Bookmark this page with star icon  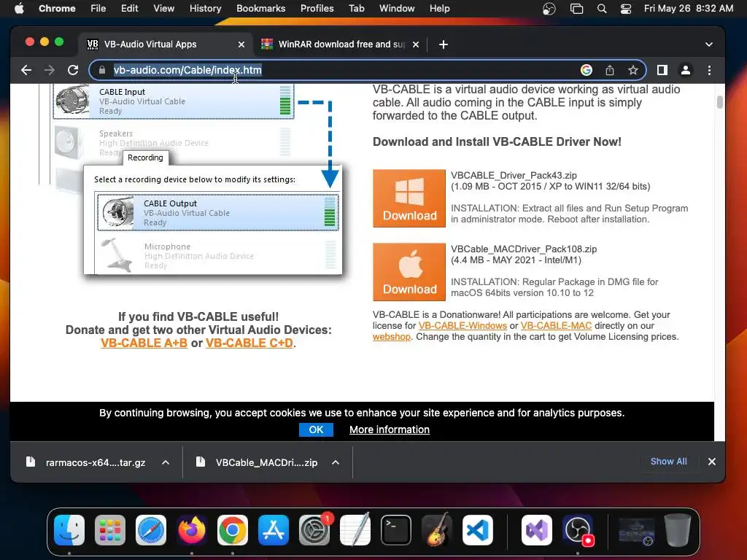click(632, 70)
